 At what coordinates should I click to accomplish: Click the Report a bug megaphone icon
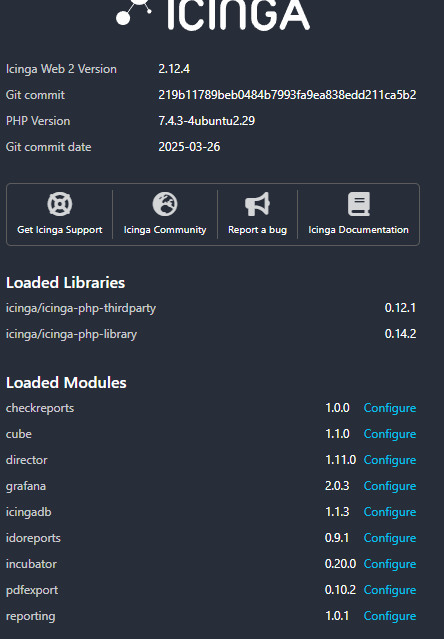257,204
